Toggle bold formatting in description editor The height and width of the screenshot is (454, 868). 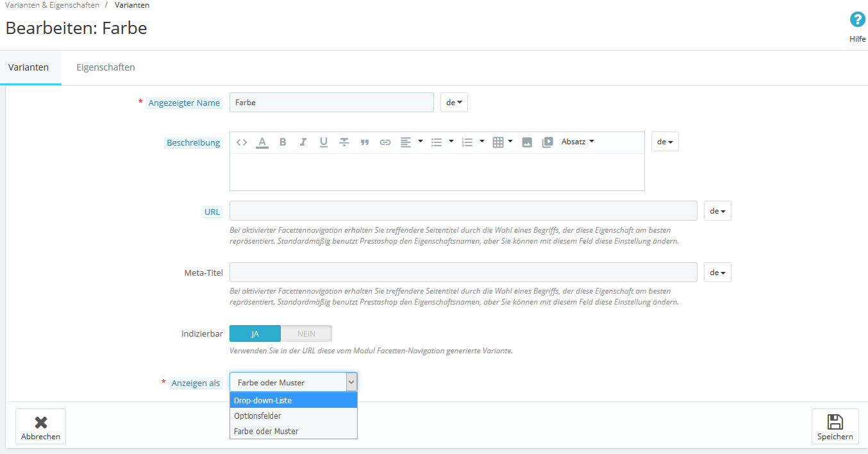pos(283,142)
